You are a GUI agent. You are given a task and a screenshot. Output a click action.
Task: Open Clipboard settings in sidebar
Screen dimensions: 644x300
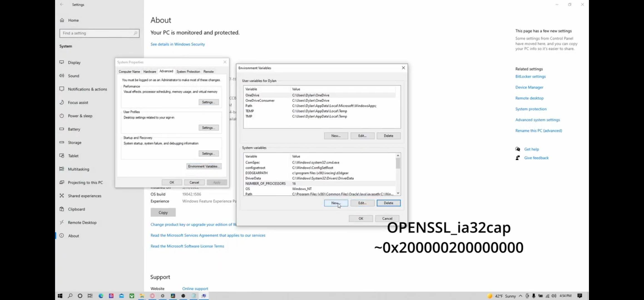(x=76, y=209)
